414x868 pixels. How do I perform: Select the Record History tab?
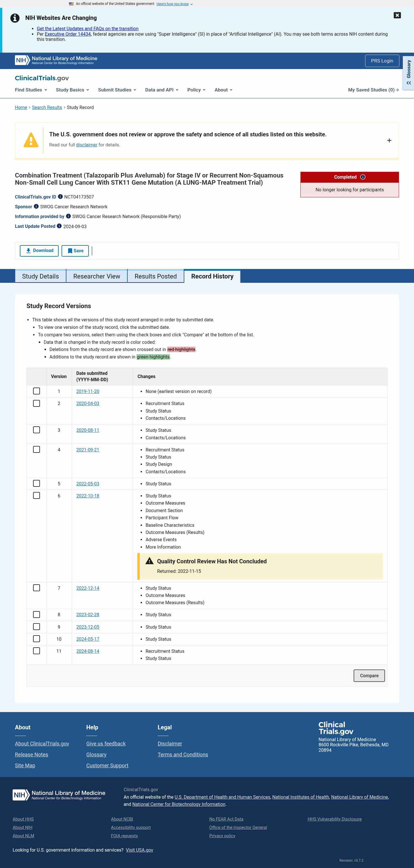212,276
